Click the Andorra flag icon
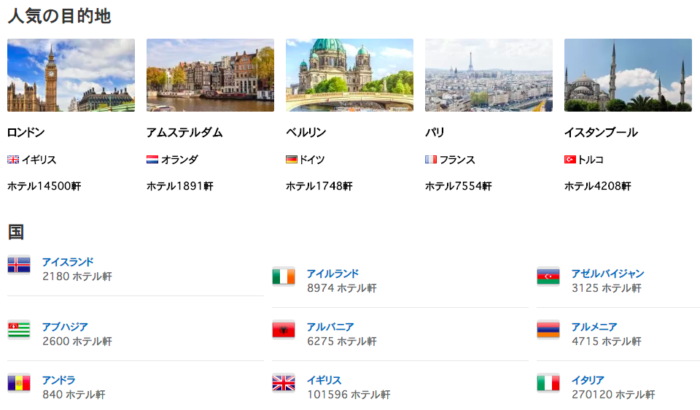This screenshot has width=700, height=410. (19, 384)
